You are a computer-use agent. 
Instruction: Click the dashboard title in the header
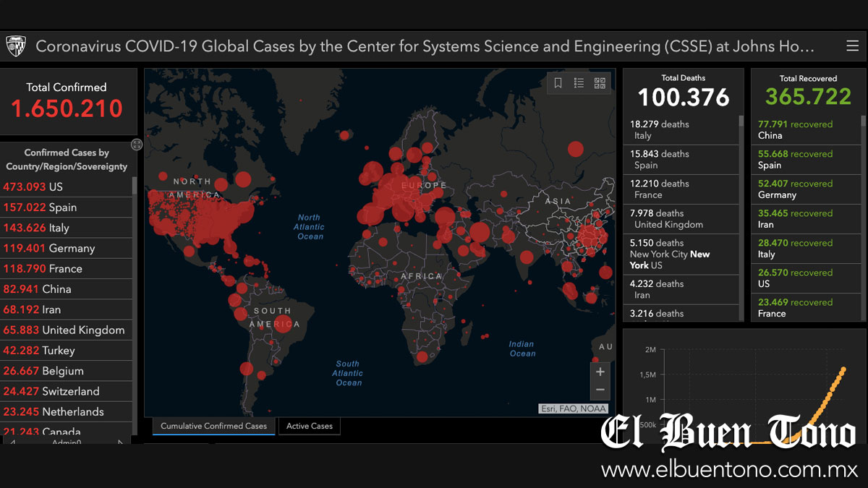coord(425,46)
